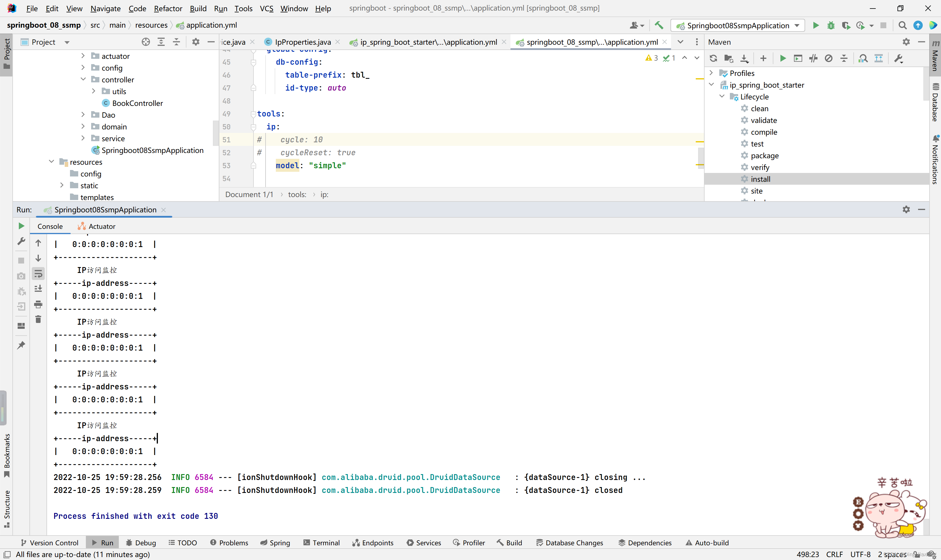
Task: Click the Debug bug icon in the toolbar
Action: tap(831, 25)
